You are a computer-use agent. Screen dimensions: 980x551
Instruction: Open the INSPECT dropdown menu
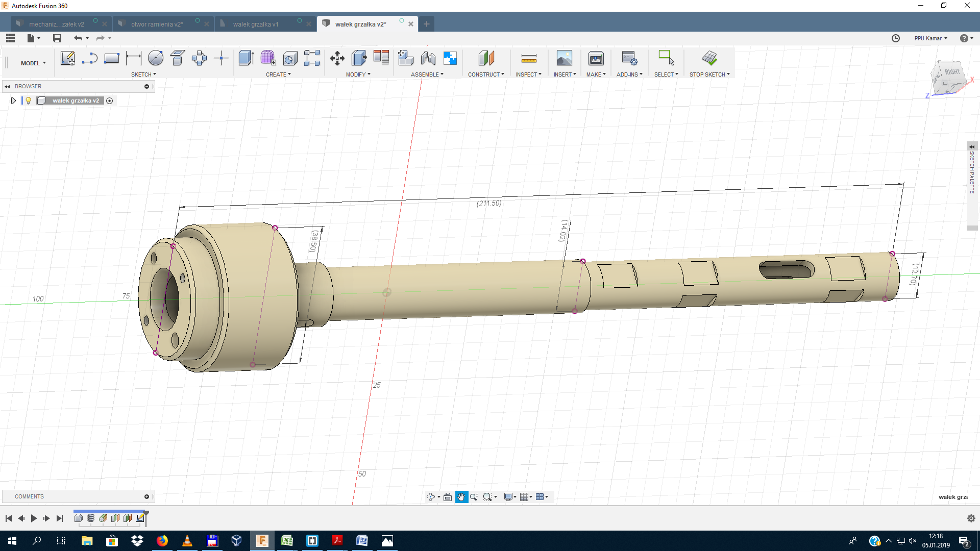[x=528, y=74]
